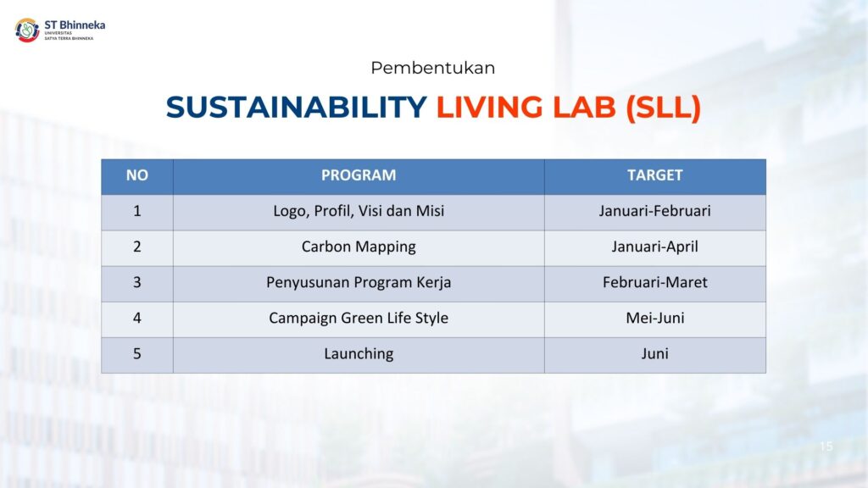
Task: Select the TARGET column header
Action: (654, 175)
